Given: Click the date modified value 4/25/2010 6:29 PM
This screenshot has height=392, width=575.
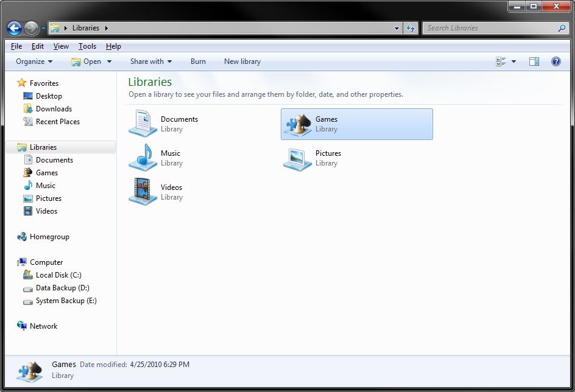Looking at the screenshot, I should [160, 365].
